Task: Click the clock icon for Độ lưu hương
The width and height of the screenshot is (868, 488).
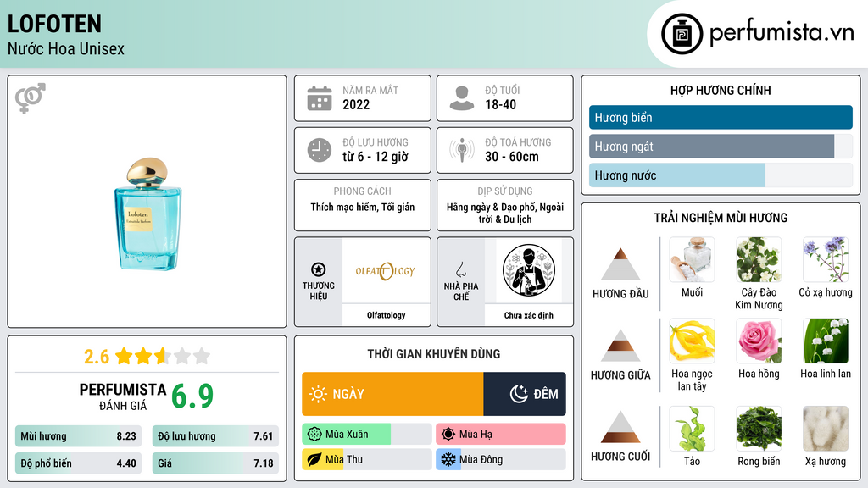Action: click(x=320, y=150)
